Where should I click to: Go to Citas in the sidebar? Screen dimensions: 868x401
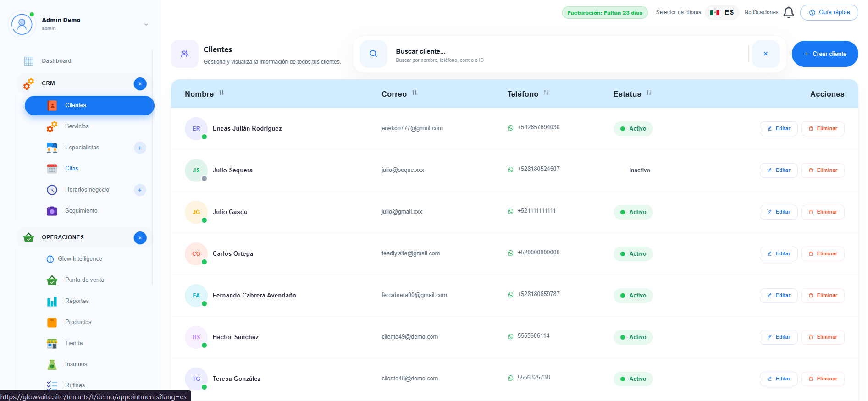[x=72, y=169]
